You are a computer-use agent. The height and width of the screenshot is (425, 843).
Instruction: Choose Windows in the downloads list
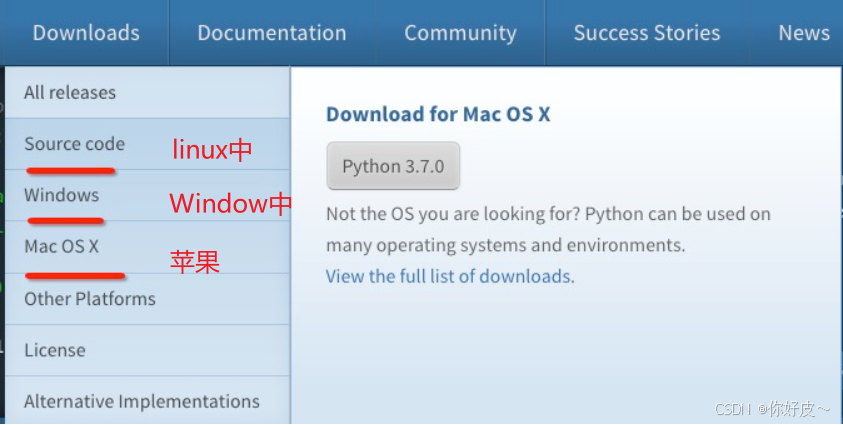pyautogui.click(x=147, y=195)
